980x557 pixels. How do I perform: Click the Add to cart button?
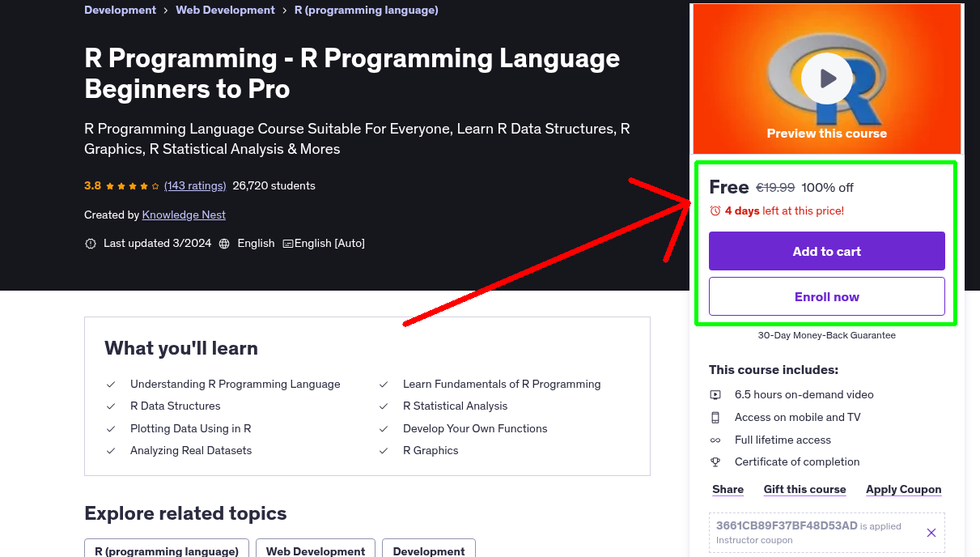tap(826, 251)
